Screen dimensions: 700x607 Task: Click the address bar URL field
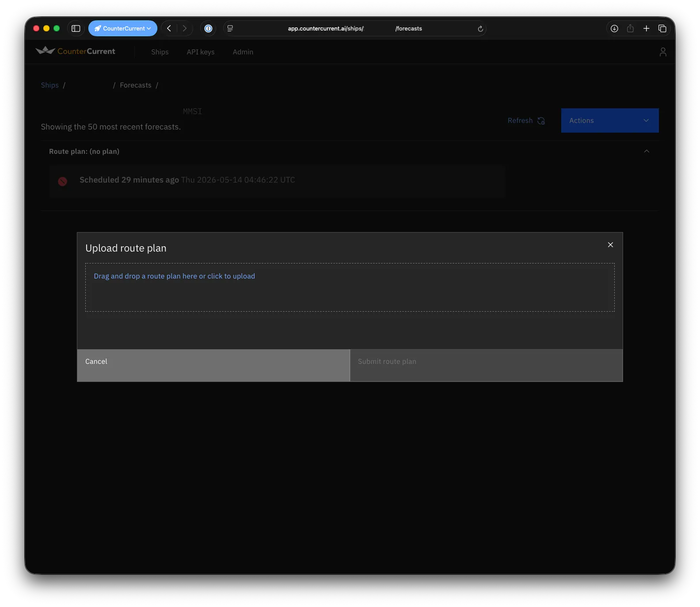(354, 28)
